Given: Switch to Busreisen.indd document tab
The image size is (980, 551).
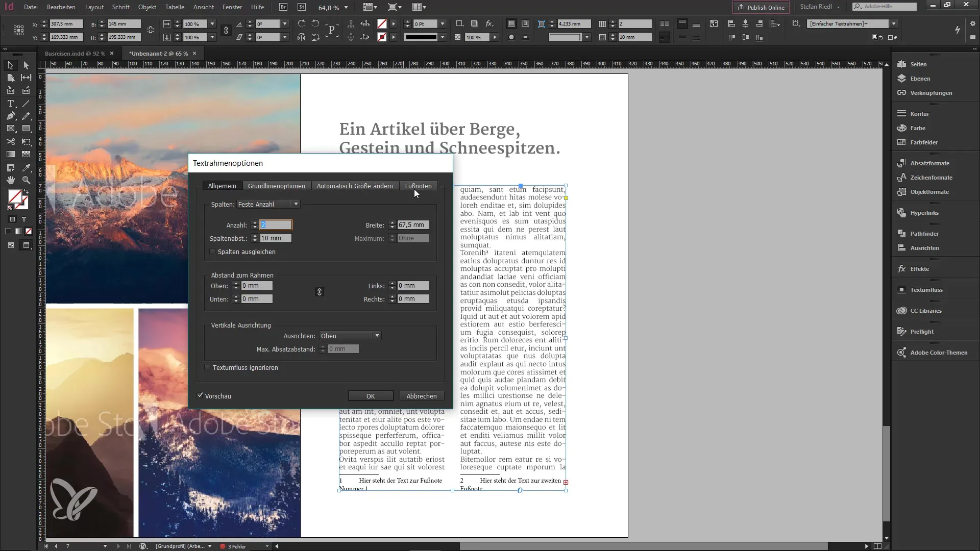Looking at the screenshot, I should click(75, 53).
